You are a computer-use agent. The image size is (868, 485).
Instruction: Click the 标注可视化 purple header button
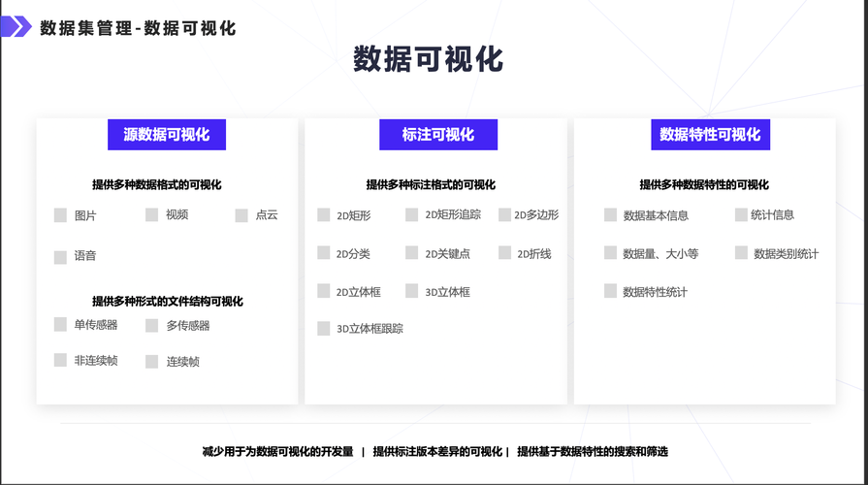click(438, 135)
